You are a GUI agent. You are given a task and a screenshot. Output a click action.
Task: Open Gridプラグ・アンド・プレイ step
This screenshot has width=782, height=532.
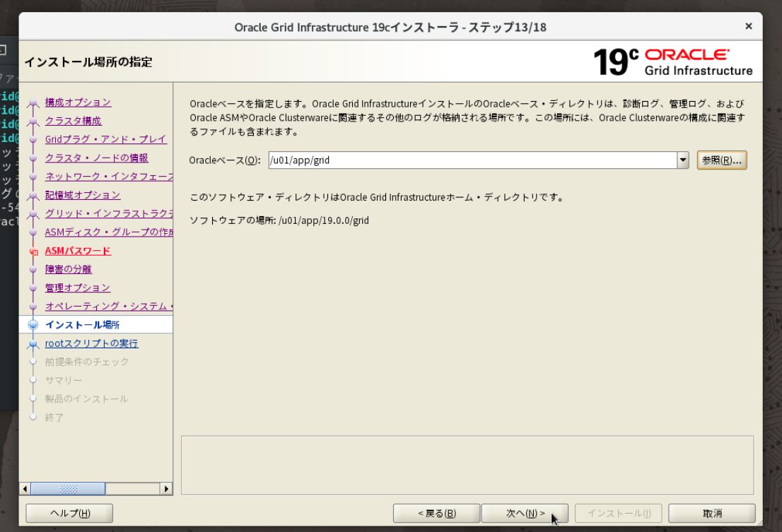pos(106,139)
